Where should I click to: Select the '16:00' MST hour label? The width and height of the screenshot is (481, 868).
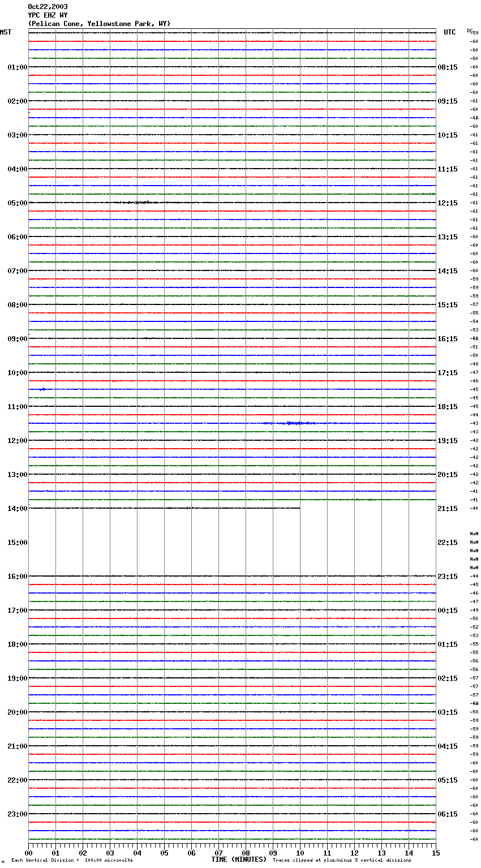pyautogui.click(x=18, y=577)
